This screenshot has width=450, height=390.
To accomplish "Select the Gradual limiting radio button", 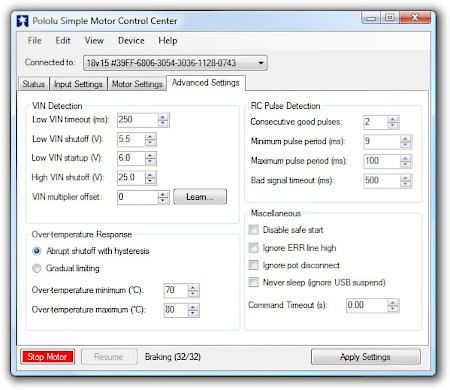I will (37, 268).
